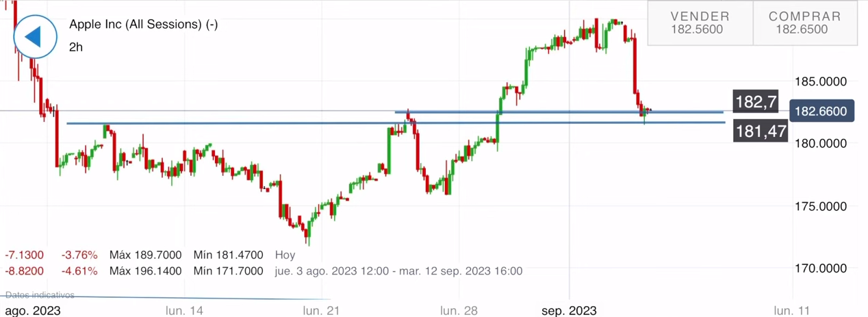Screen dimensions: 868x317
Task: Click the 170.0000 price axis label
Action: 821,268
